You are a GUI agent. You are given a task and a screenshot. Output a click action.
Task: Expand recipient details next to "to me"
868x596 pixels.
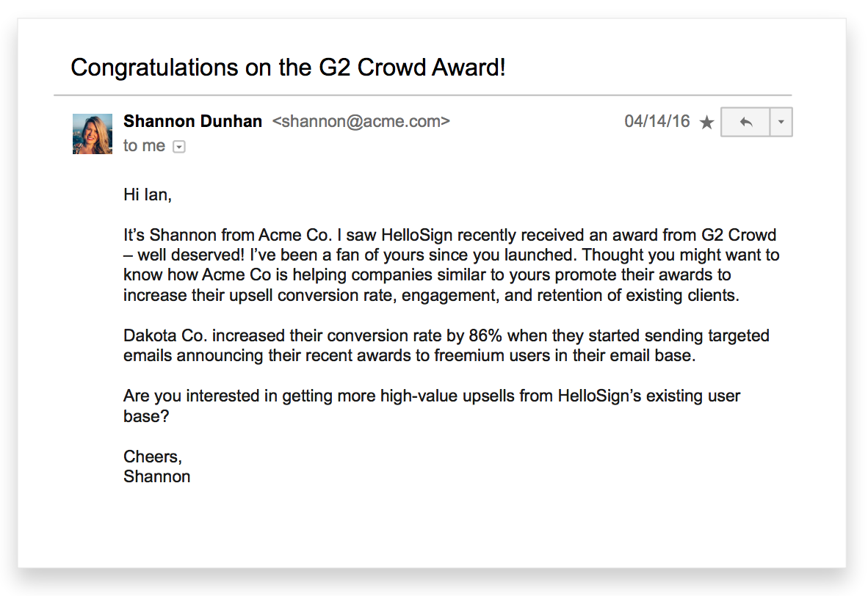click(x=178, y=146)
